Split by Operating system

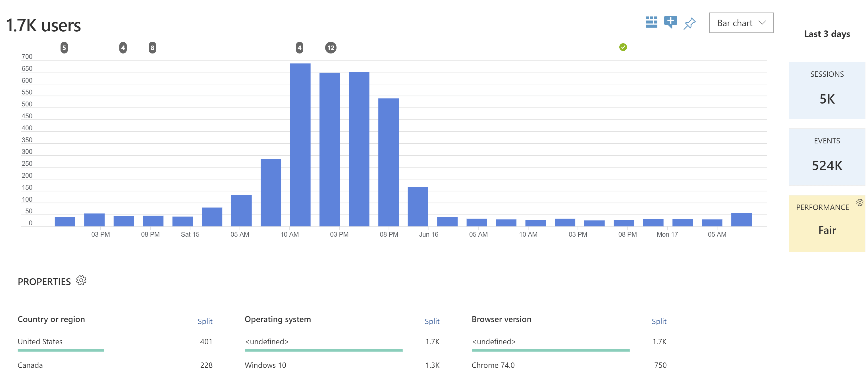point(432,321)
